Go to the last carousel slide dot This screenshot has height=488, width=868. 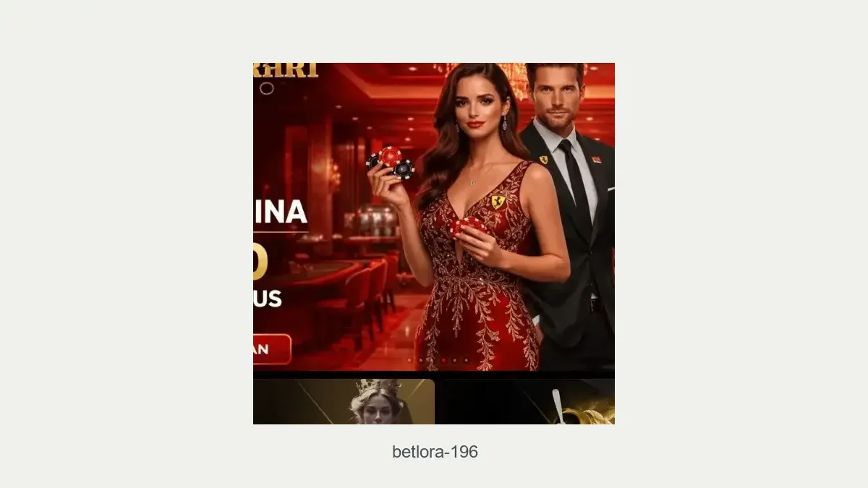click(466, 360)
